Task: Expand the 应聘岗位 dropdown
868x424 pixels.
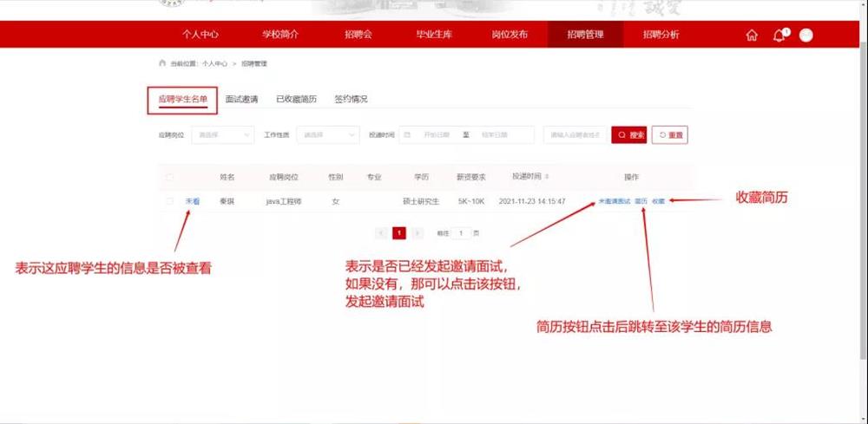Action: click(222, 135)
